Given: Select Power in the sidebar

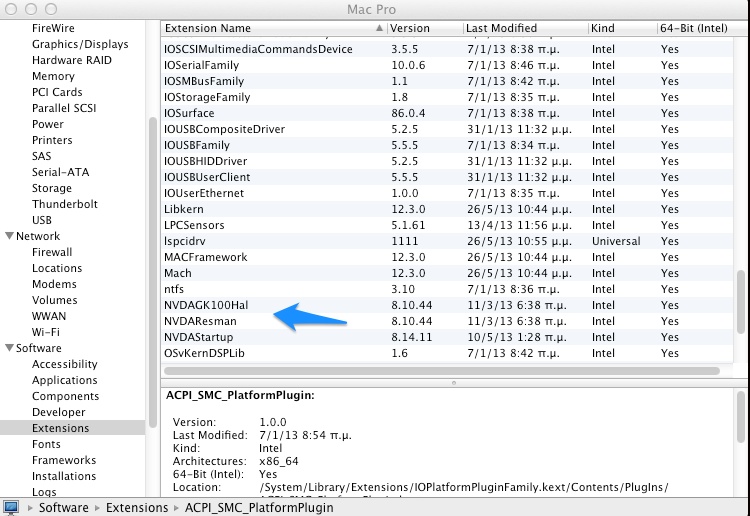Looking at the screenshot, I should (x=47, y=124).
